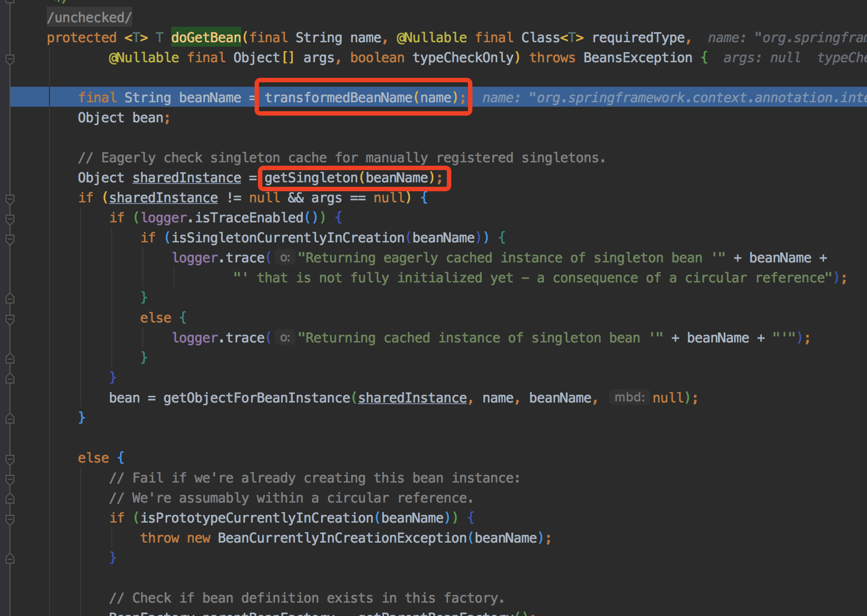Collapse the doGetBean method fold marker
The width and height of the screenshot is (867, 616).
click(9, 58)
